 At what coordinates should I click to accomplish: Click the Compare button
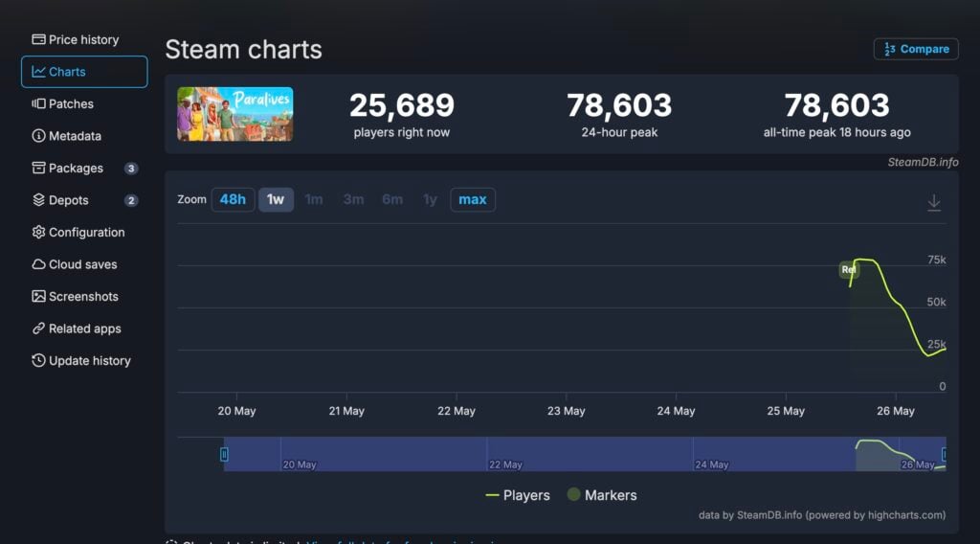916,49
